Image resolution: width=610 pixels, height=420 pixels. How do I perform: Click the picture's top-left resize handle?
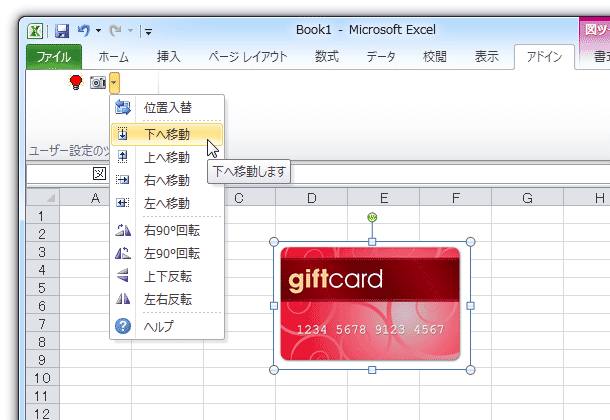(x=274, y=242)
